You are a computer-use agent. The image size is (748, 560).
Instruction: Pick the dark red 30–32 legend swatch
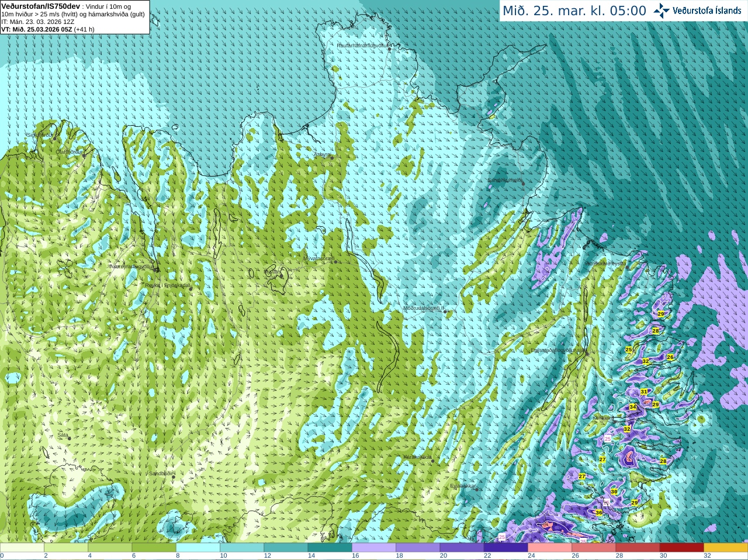[x=681, y=548]
